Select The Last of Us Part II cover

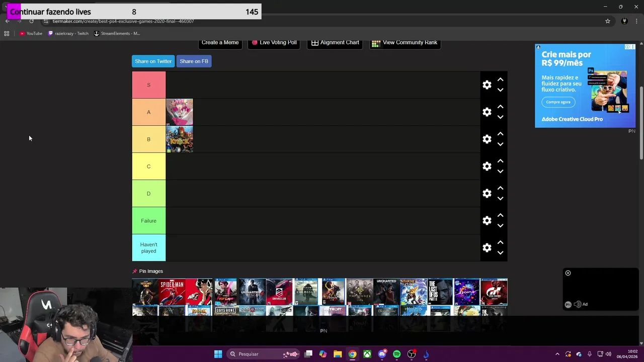(x=440, y=292)
